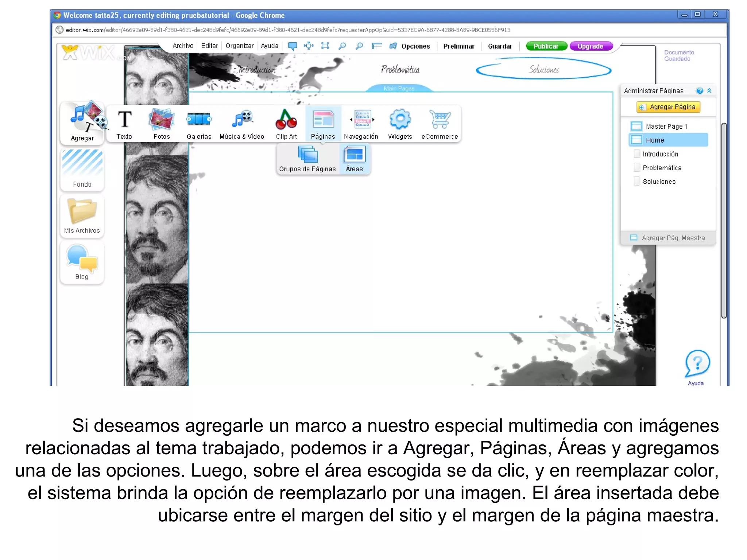Click the Main Pages tab label
This screenshot has width=747, height=560.
point(399,89)
